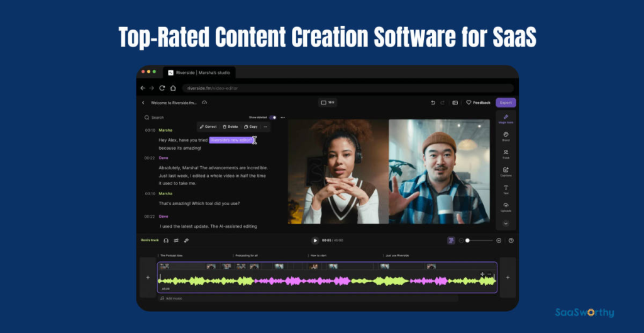Screen dimensions: 644x333
Task: Click transcript line "That's amazing! Which tool did you use?"
Action: 199,203
